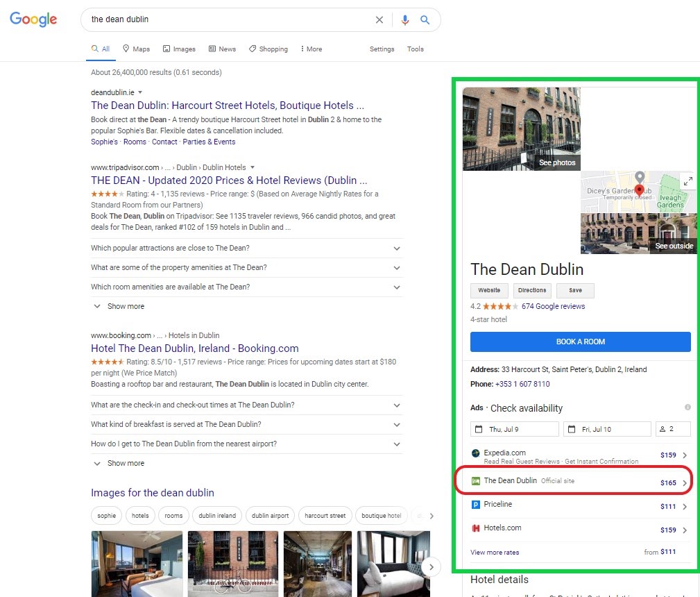
Task: Open check-in date Thu, Jul 9
Action: 514,429
